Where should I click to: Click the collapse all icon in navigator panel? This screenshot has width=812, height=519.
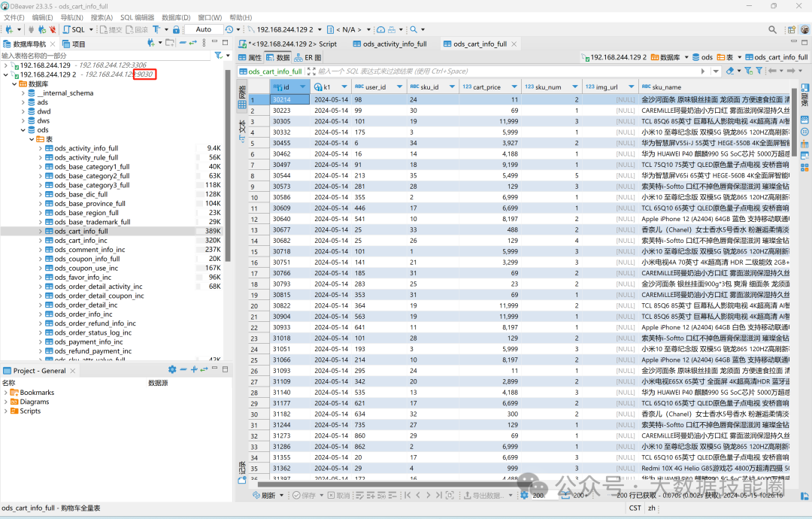click(x=182, y=43)
